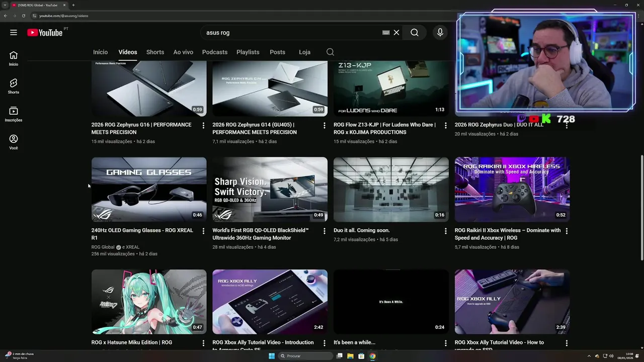Click the browser address bar URL
Screen dimensions: 644x362
(x=64, y=16)
